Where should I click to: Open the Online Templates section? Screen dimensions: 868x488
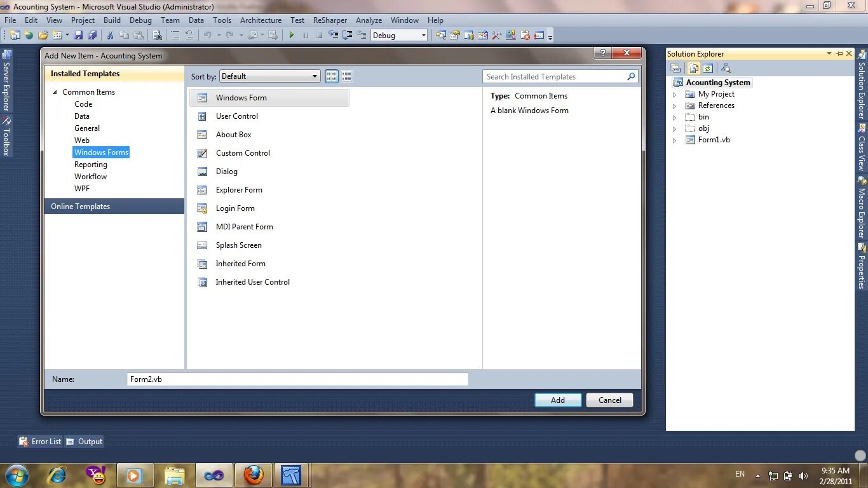(x=114, y=207)
